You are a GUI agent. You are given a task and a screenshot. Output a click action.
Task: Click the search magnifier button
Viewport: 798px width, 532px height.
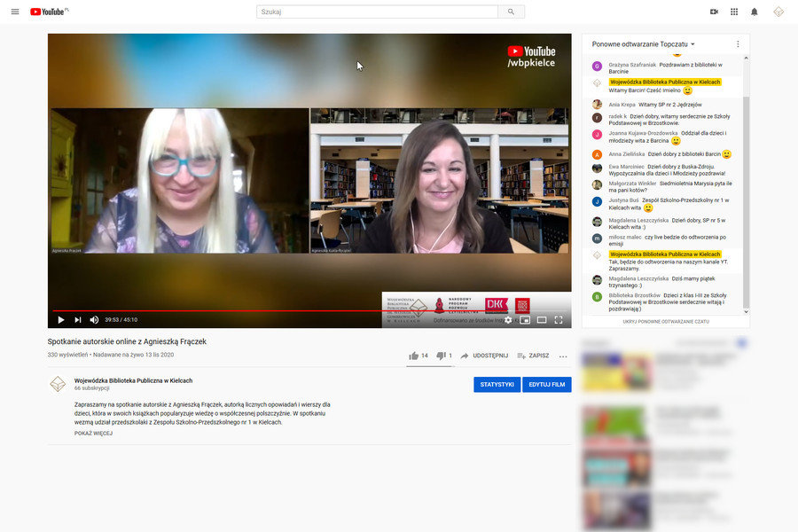coord(511,12)
